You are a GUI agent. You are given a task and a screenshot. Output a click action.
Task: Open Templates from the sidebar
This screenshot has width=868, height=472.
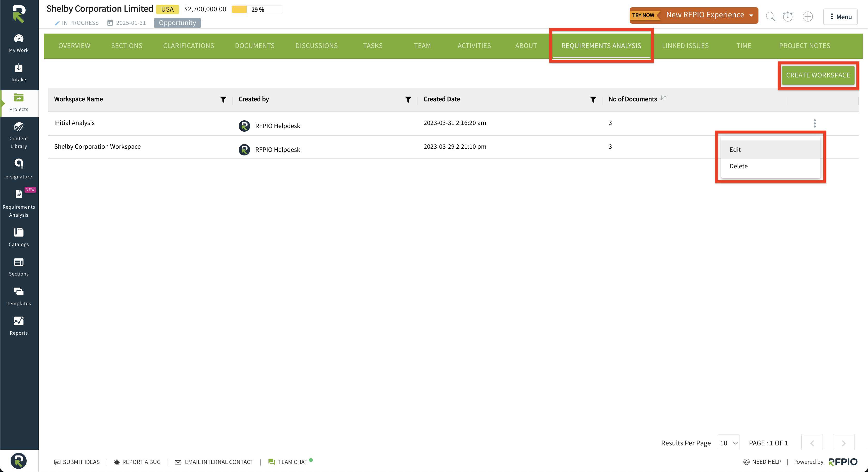tap(19, 296)
